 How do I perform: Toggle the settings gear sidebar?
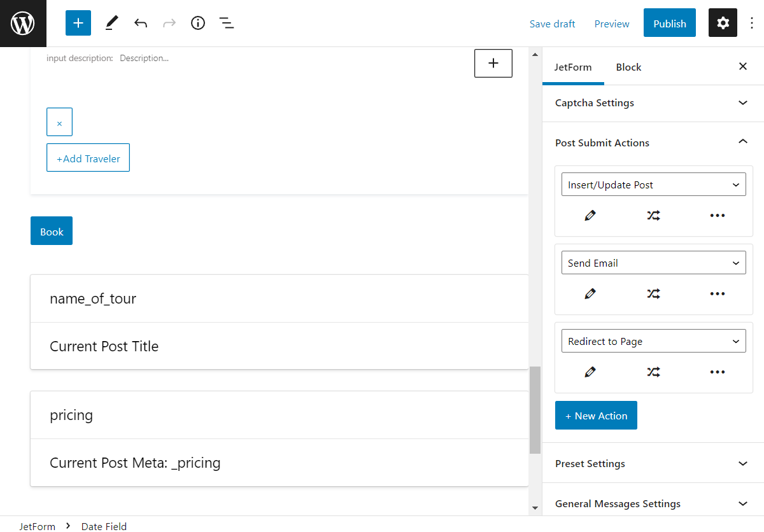click(x=723, y=24)
